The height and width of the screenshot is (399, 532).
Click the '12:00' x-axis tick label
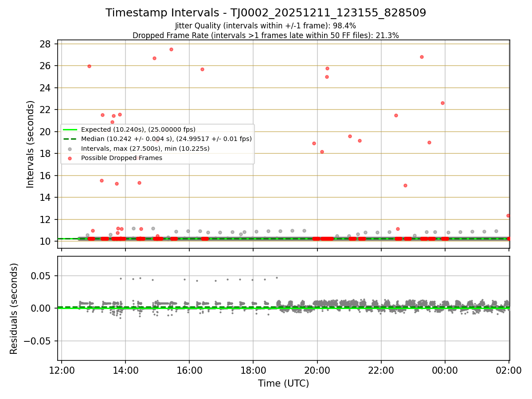point(62,370)
